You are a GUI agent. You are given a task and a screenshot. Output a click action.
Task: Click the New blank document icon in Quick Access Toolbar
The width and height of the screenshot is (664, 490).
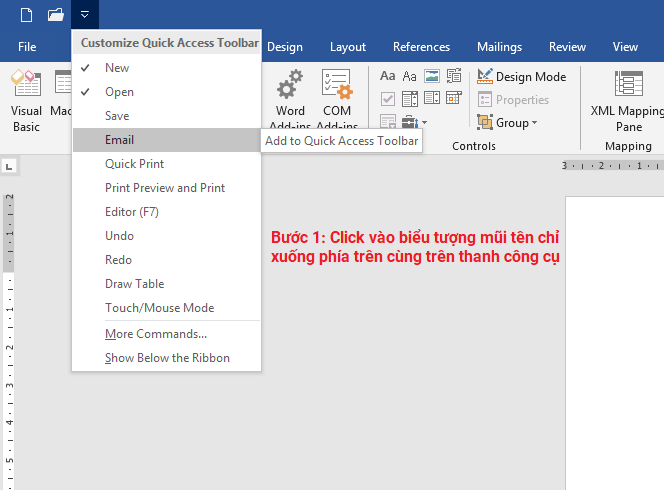pyautogui.click(x=26, y=15)
